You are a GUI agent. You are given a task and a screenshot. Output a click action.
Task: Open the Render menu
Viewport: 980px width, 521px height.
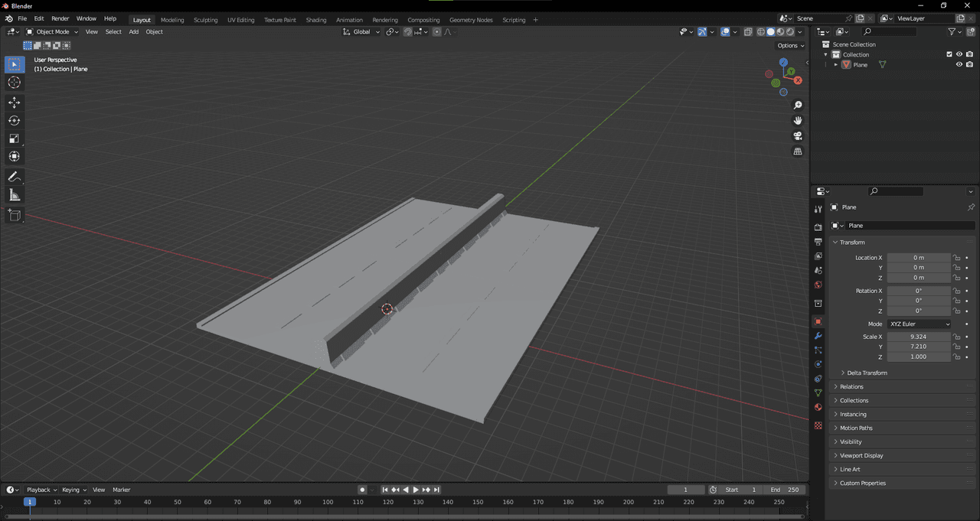coord(60,18)
